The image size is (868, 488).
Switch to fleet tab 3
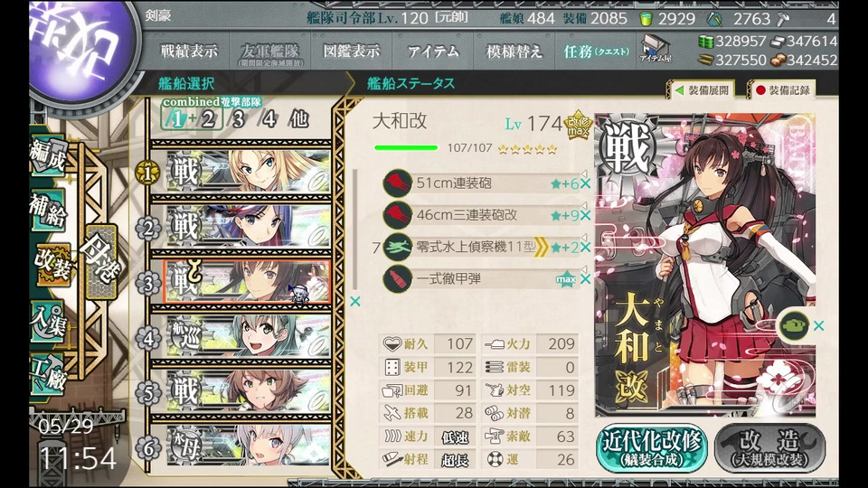pos(239,118)
